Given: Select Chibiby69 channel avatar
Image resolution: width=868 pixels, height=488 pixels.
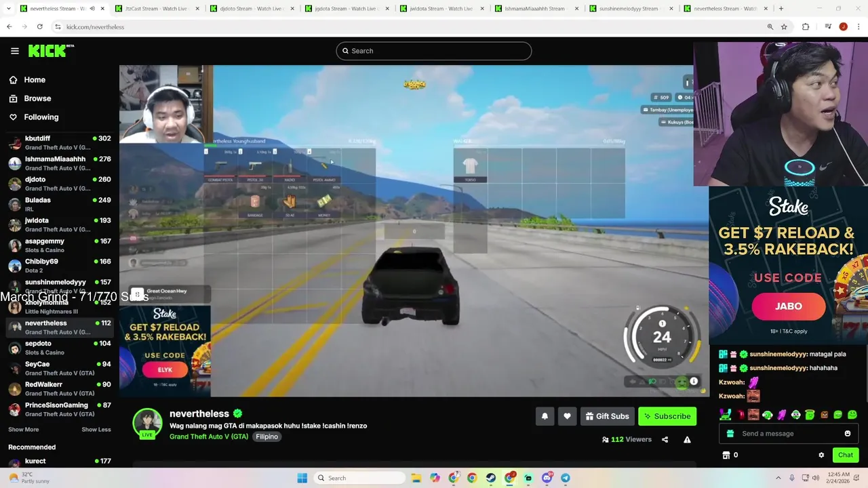Looking at the screenshot, I should (15, 266).
